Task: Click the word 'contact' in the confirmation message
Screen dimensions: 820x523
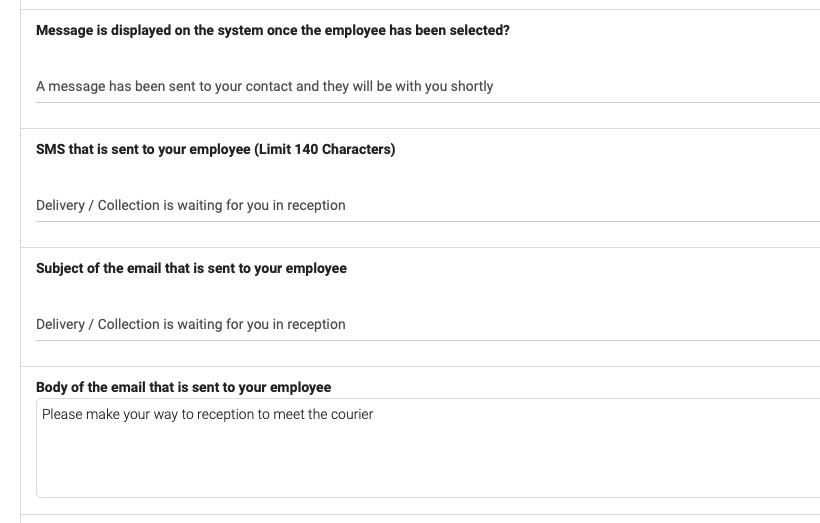Action: (269, 86)
